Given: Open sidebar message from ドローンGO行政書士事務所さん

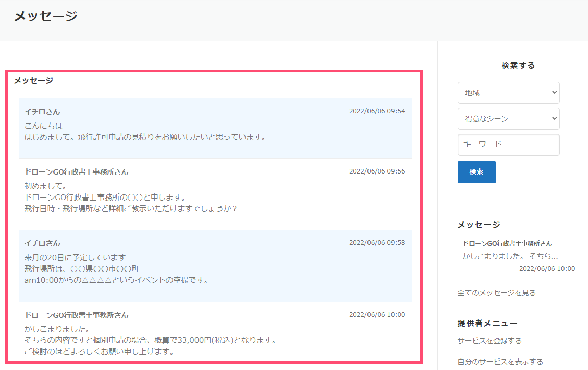Looking at the screenshot, I should (x=507, y=244).
